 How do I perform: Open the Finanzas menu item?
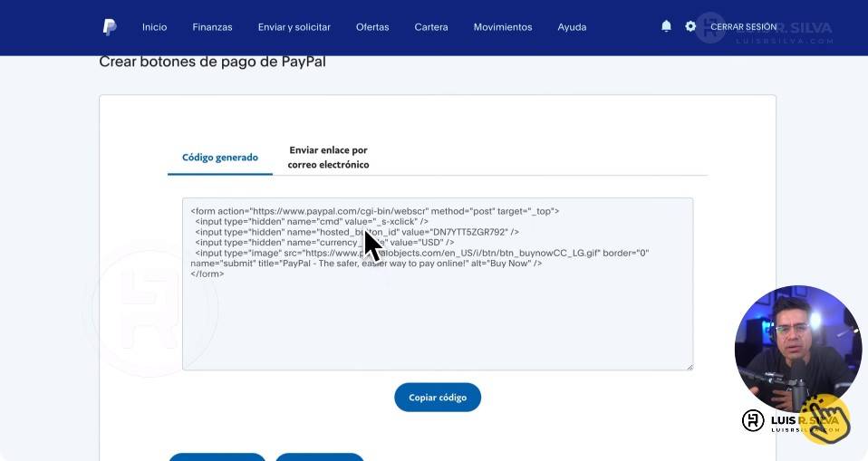pyautogui.click(x=213, y=27)
